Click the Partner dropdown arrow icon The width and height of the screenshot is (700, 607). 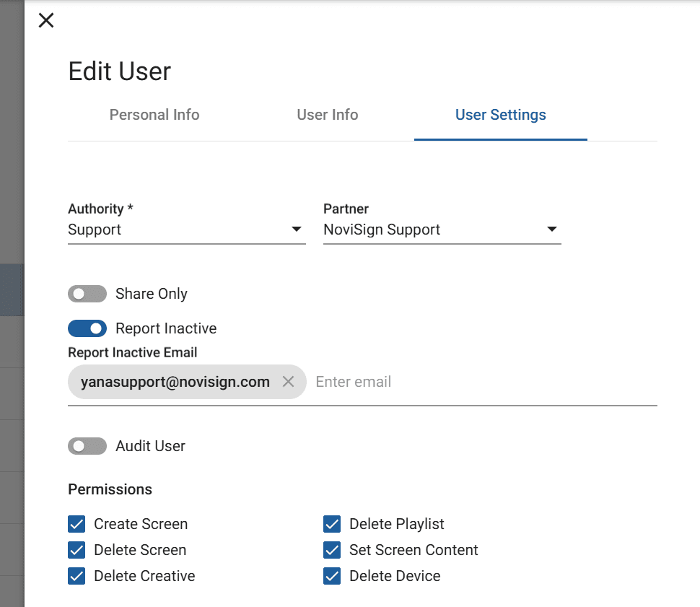551,230
